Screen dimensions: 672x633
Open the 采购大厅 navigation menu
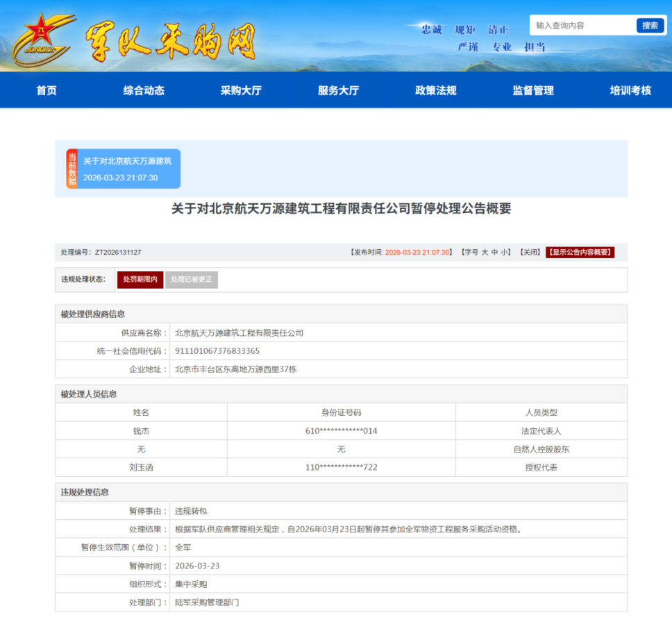coord(241,90)
